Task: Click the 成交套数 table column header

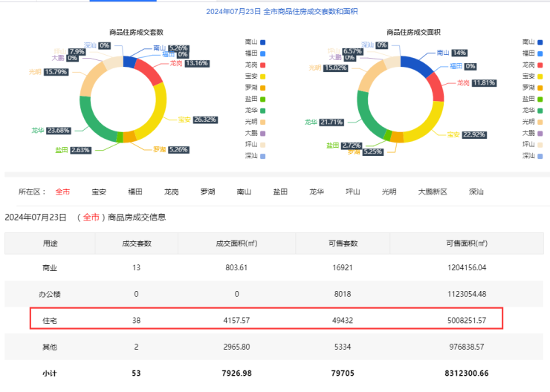Action: coord(137,244)
